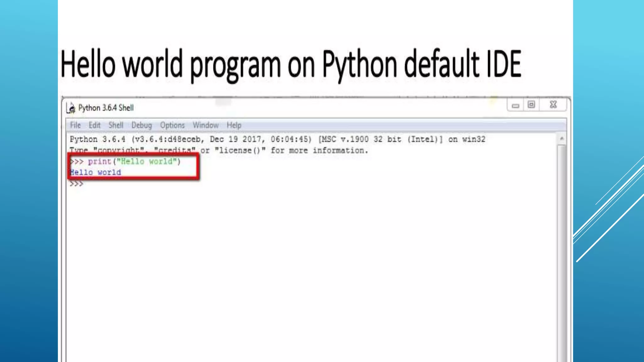Click the blue 'Hello world' output line
Viewport: 644px width, 362px height.
click(x=95, y=173)
